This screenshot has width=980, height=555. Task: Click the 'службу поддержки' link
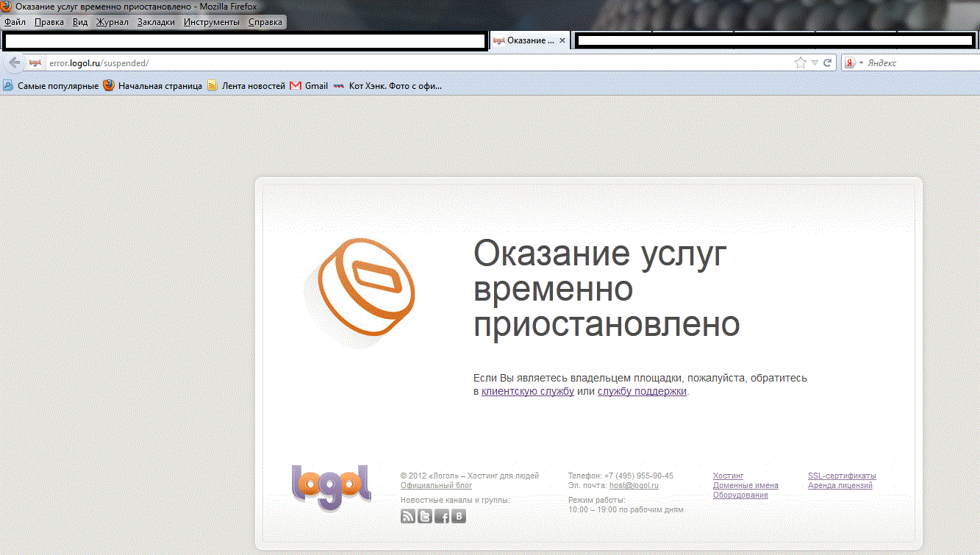[642, 392]
